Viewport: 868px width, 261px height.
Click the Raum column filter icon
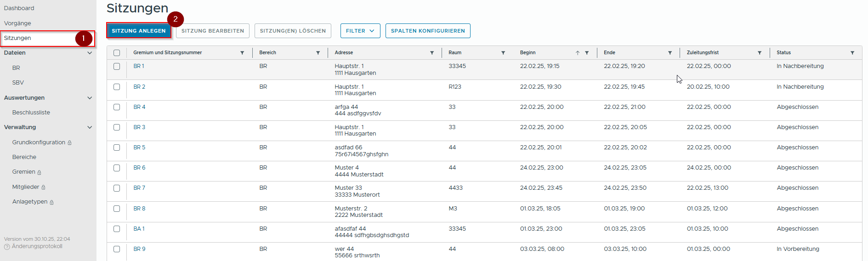pos(503,53)
